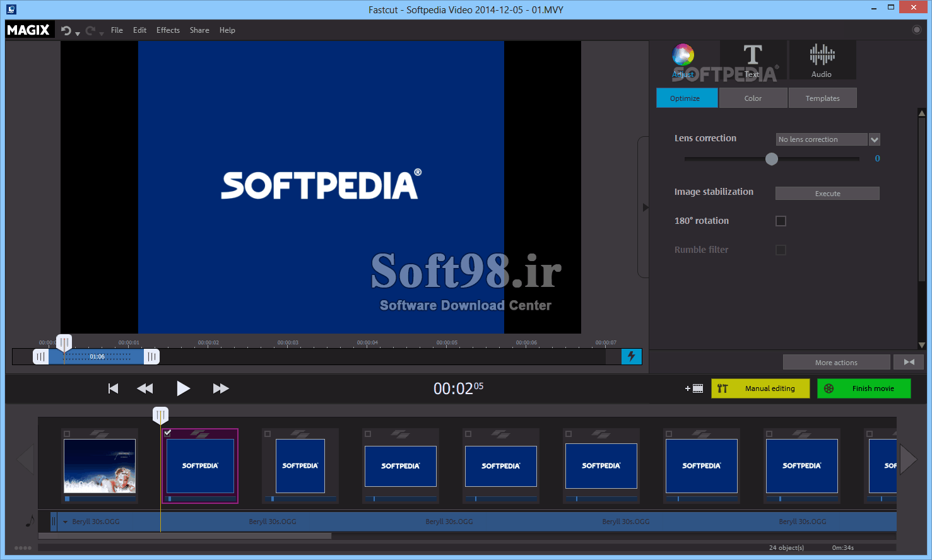932x560 pixels.
Task: Click the Finish movie button
Action: pyautogui.click(x=864, y=388)
